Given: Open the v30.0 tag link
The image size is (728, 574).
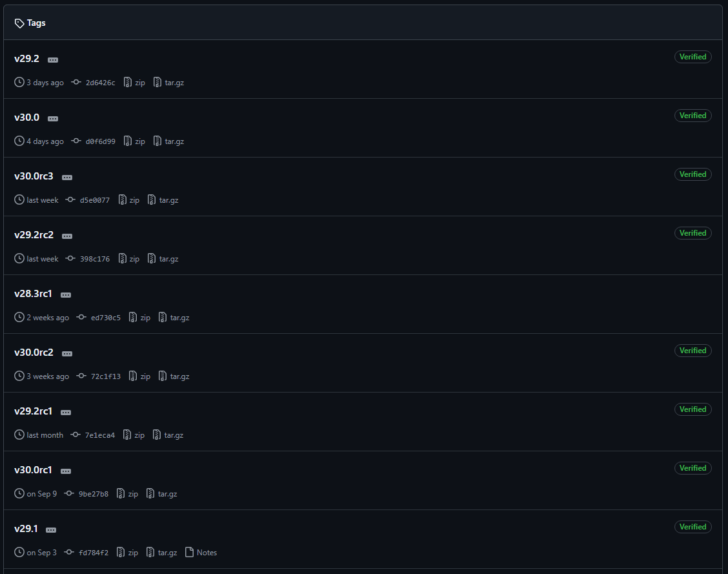Looking at the screenshot, I should tap(27, 118).
